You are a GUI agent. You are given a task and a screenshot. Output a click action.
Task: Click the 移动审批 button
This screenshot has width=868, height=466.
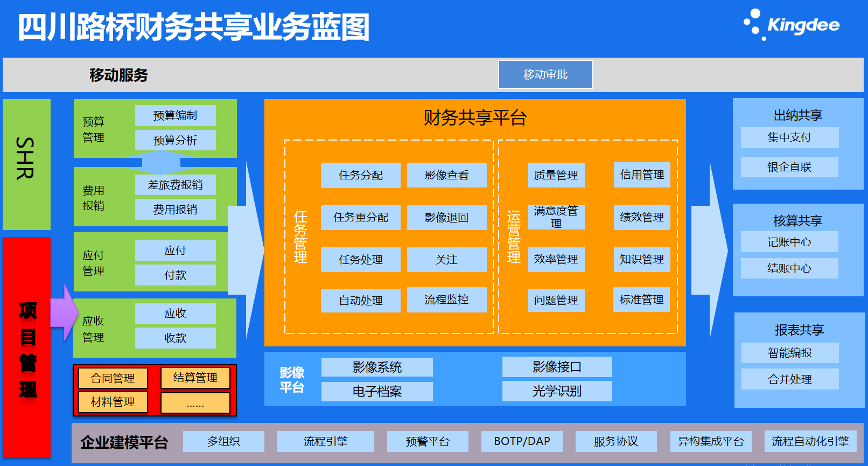point(545,74)
